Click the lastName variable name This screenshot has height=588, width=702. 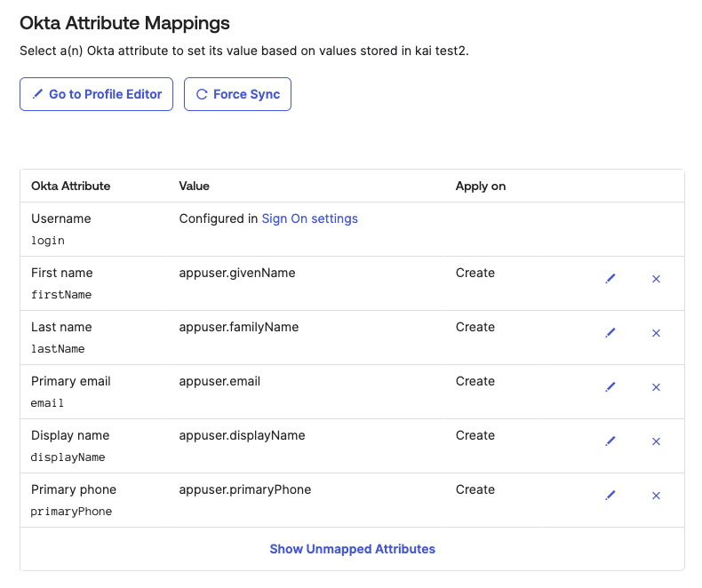pos(58,348)
